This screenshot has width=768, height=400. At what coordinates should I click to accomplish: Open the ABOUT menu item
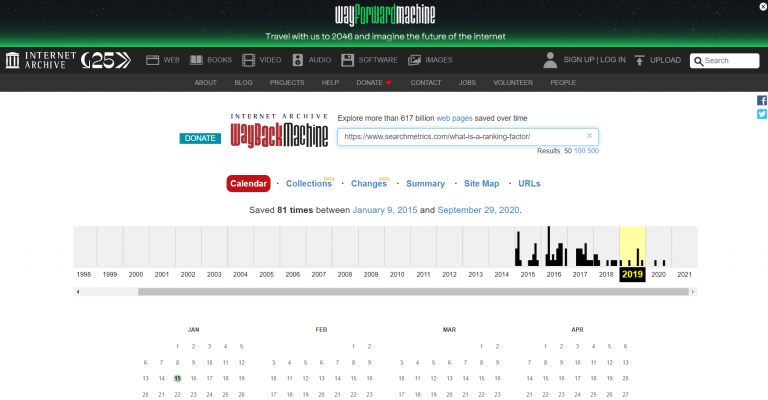205,83
